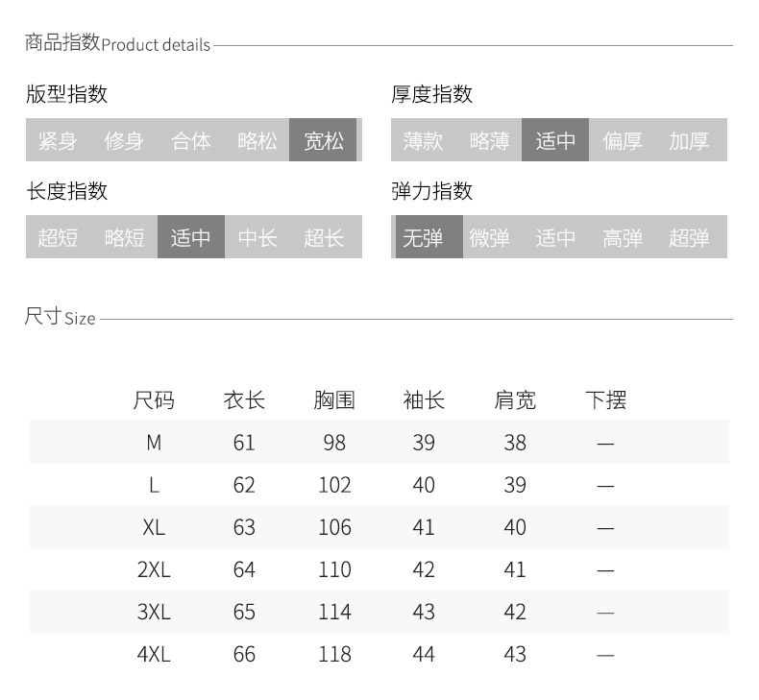The width and height of the screenshot is (759, 700).
Task: Click 超弹 elasticity option
Action: (x=689, y=237)
